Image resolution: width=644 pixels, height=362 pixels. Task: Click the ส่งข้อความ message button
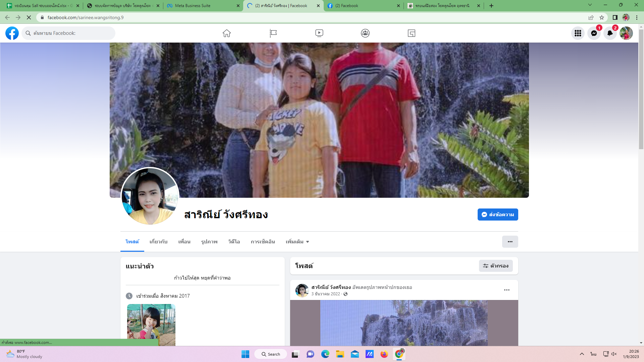click(498, 215)
